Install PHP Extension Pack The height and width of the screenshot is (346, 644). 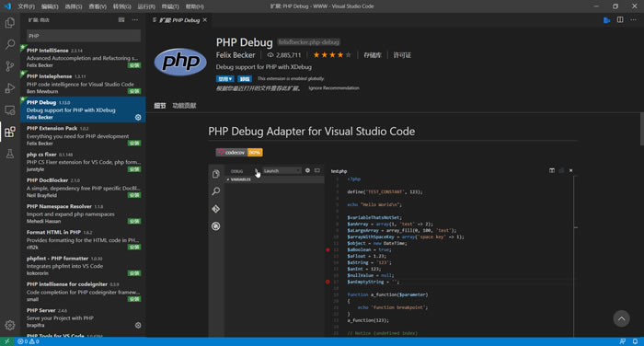point(134,143)
